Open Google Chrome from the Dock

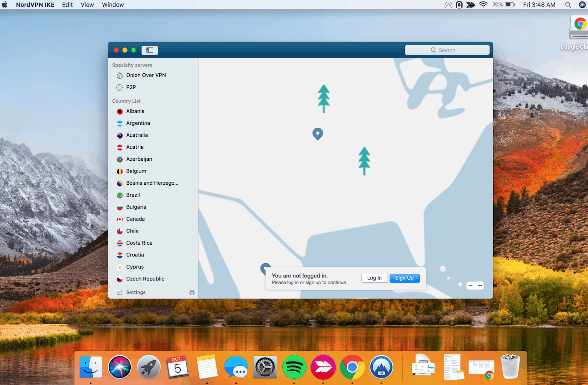352,367
